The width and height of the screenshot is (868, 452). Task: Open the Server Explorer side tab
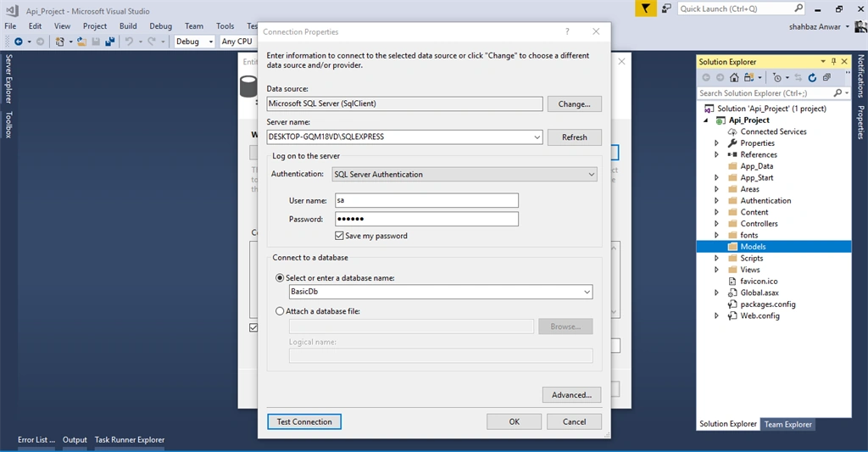pos(8,79)
